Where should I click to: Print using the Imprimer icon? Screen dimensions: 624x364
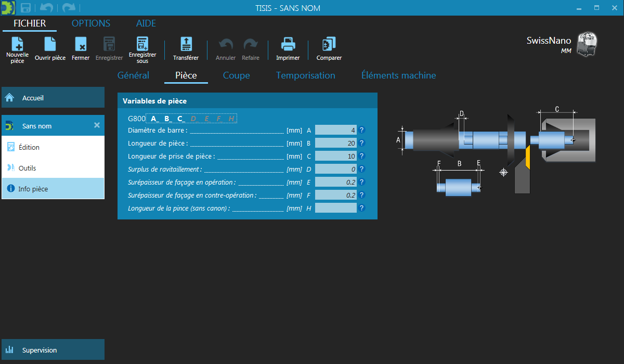pos(288,45)
